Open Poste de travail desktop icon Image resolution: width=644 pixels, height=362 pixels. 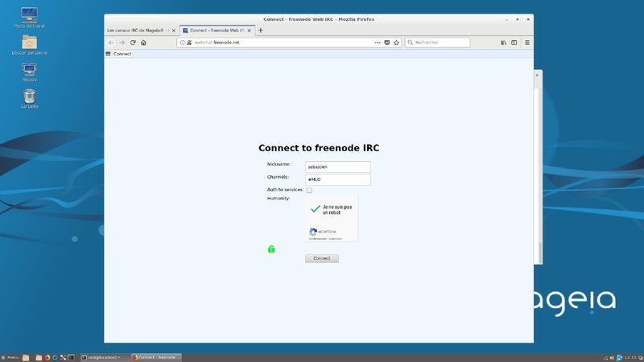coord(30,18)
